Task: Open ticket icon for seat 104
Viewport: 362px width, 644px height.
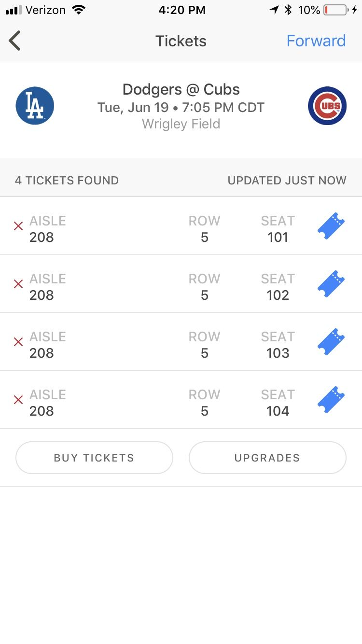Action: click(x=331, y=400)
